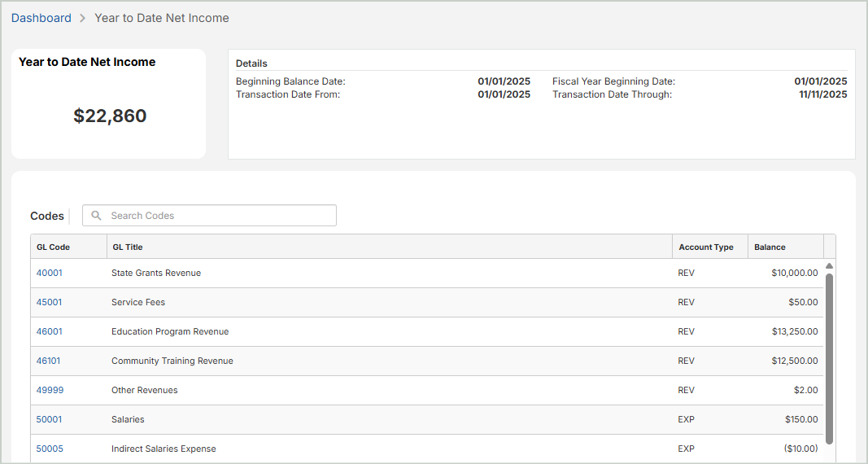Open GL code 49999 link

point(50,390)
